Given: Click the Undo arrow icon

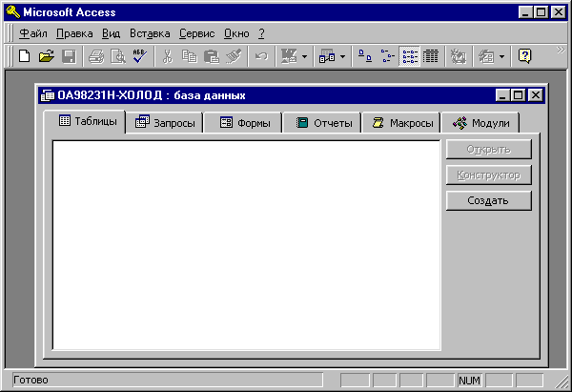Looking at the screenshot, I should (261, 56).
